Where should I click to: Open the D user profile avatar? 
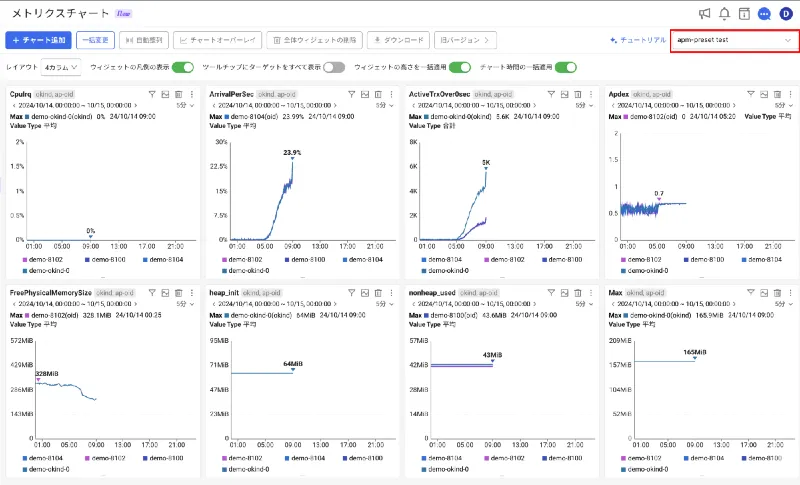[x=786, y=14]
